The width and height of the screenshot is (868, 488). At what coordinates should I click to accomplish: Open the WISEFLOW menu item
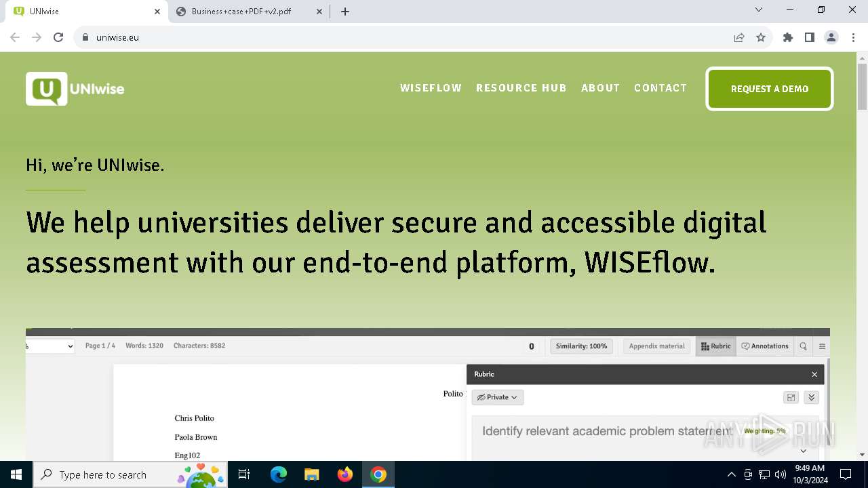[431, 88]
